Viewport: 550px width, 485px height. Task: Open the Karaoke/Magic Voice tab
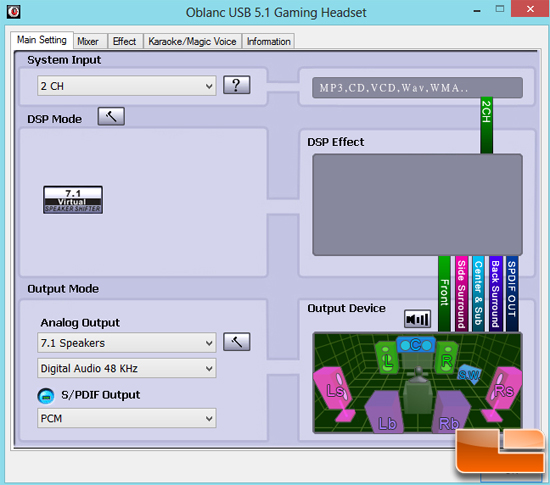coord(192,41)
